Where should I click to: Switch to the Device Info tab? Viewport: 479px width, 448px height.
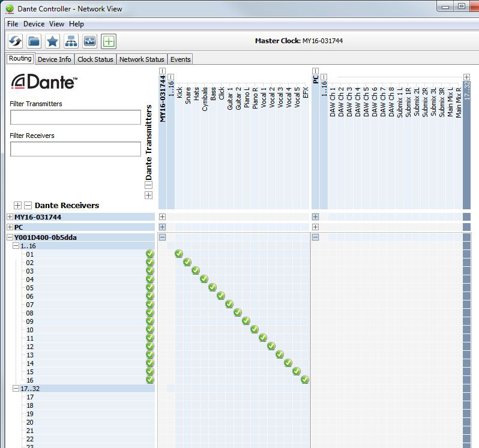click(55, 59)
